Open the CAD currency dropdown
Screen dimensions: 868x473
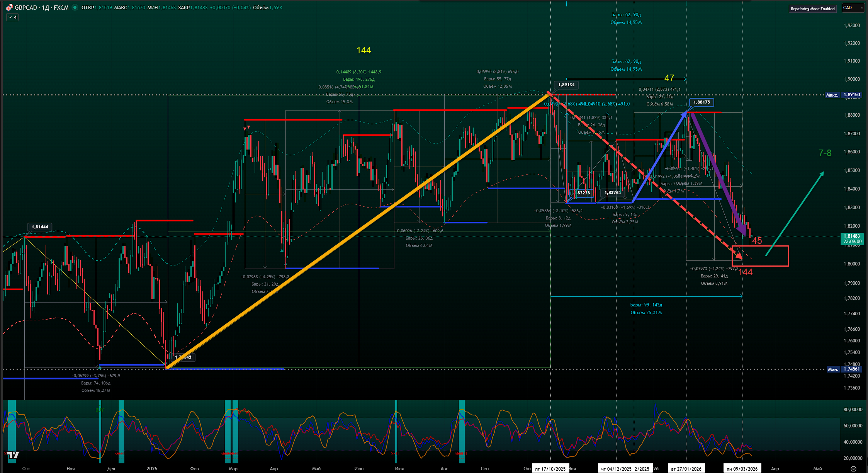pos(853,8)
